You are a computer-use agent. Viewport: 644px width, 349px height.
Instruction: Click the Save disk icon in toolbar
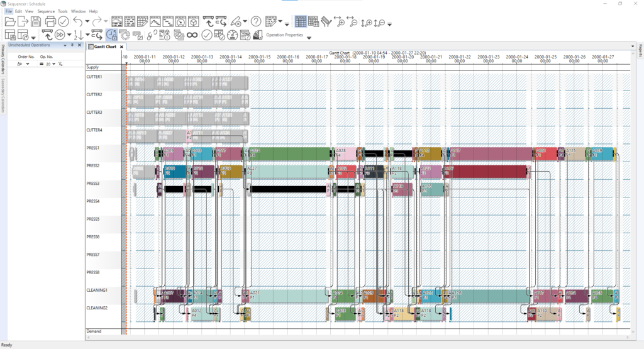point(36,21)
